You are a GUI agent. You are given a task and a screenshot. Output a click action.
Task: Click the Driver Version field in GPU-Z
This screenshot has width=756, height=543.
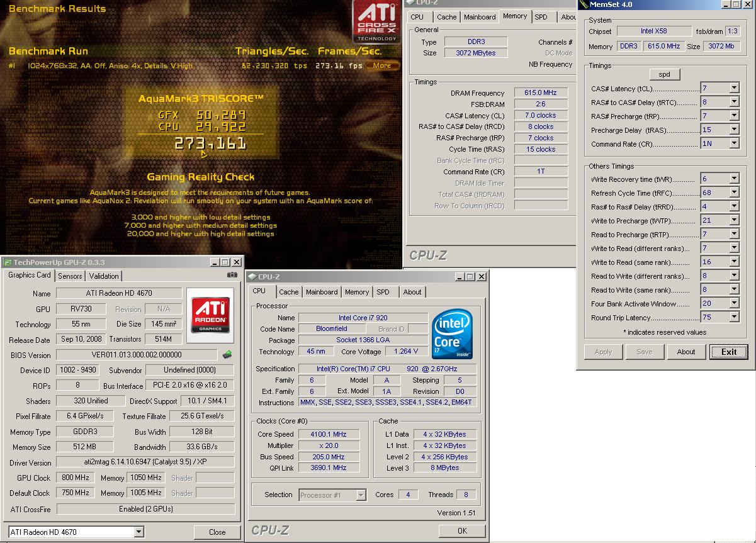pos(145,462)
